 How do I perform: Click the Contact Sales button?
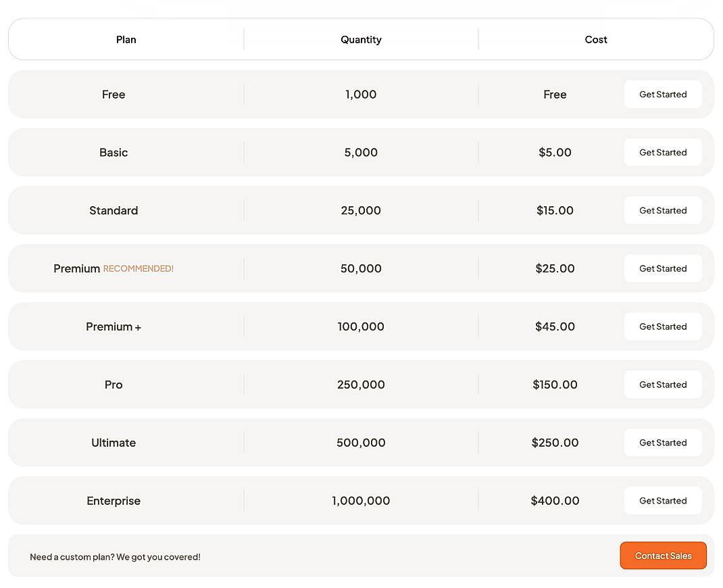point(663,556)
